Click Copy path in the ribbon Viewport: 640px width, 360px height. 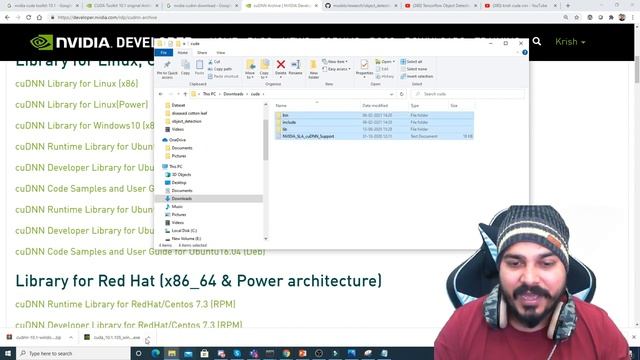point(220,69)
